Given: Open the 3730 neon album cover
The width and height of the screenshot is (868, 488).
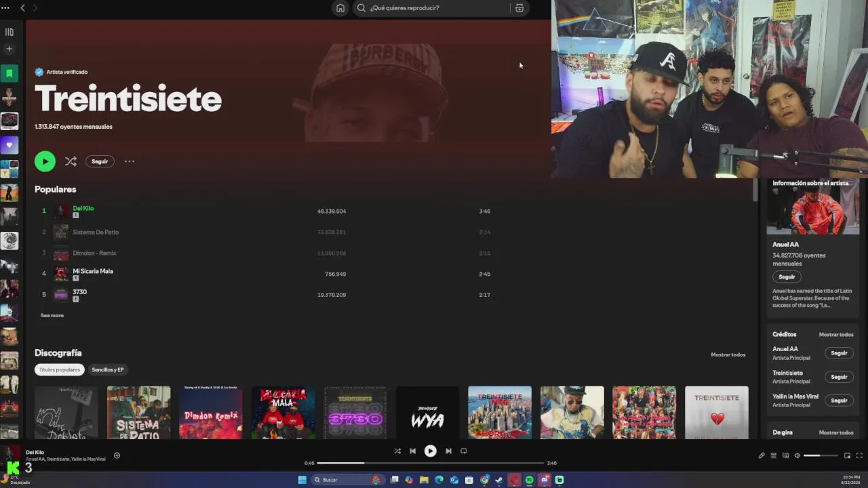Looking at the screenshot, I should click(355, 413).
